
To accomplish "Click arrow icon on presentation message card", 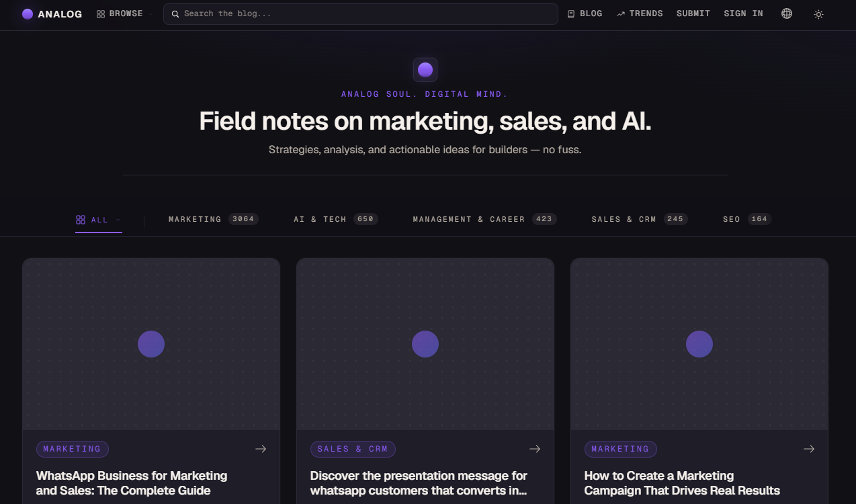I will pos(535,449).
